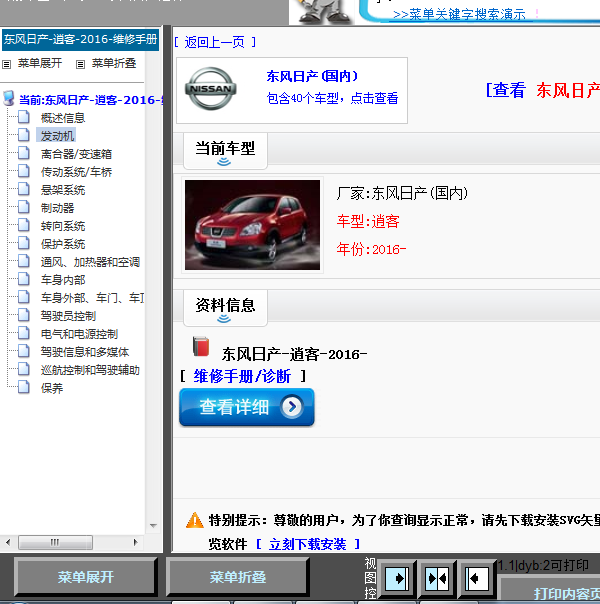Click the page icon beside 制动器
The width and height of the screenshot is (600, 604).
tap(23, 208)
